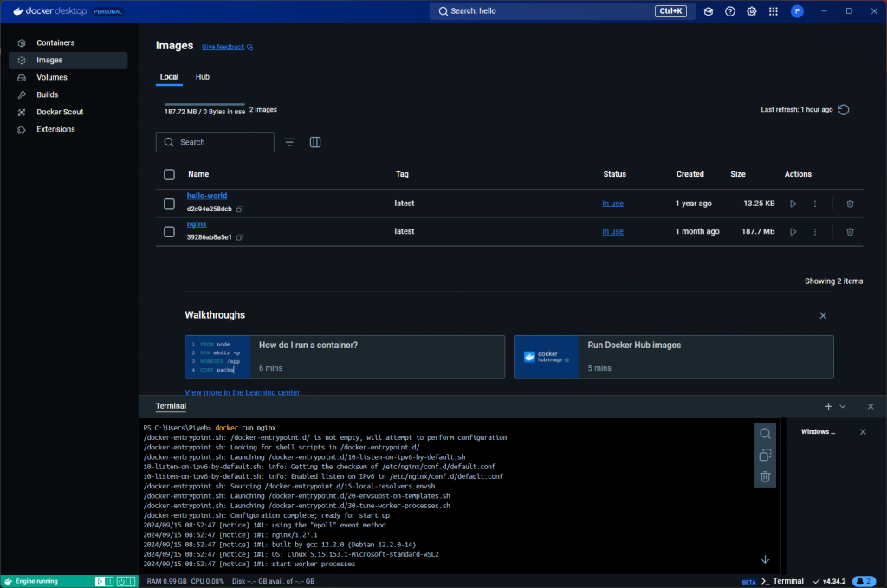Viewport: 887px width, 588px height.
Task: Open the hello-world image link
Action: 207,196
